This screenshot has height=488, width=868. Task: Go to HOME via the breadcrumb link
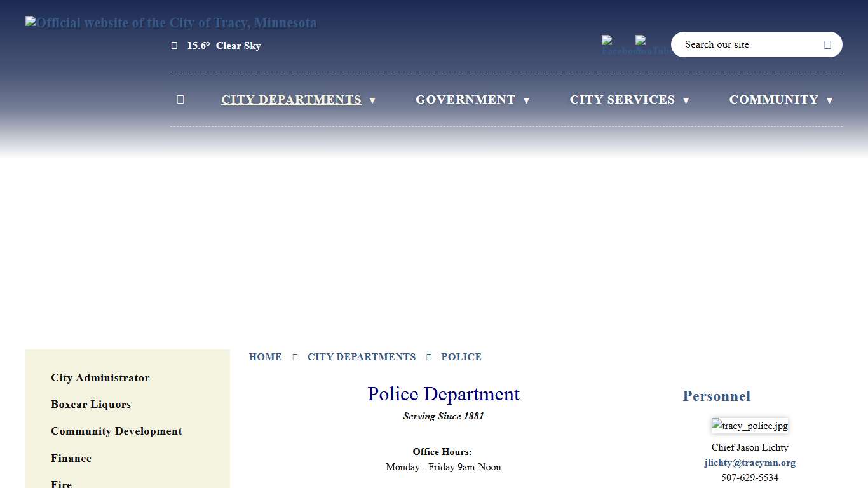click(265, 356)
